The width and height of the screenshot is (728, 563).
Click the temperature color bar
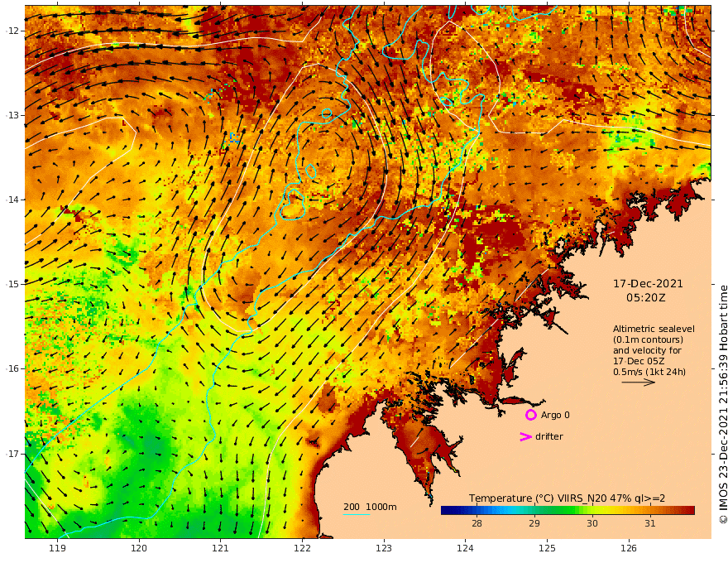[568, 511]
